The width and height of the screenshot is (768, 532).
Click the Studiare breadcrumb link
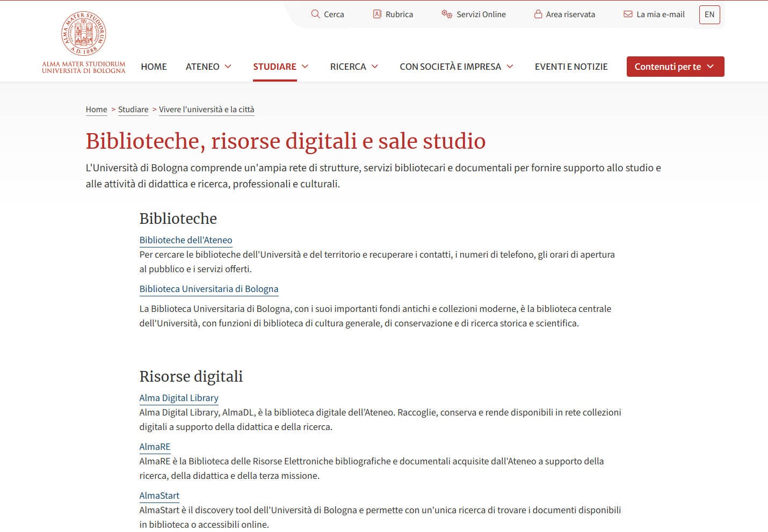pos(133,110)
